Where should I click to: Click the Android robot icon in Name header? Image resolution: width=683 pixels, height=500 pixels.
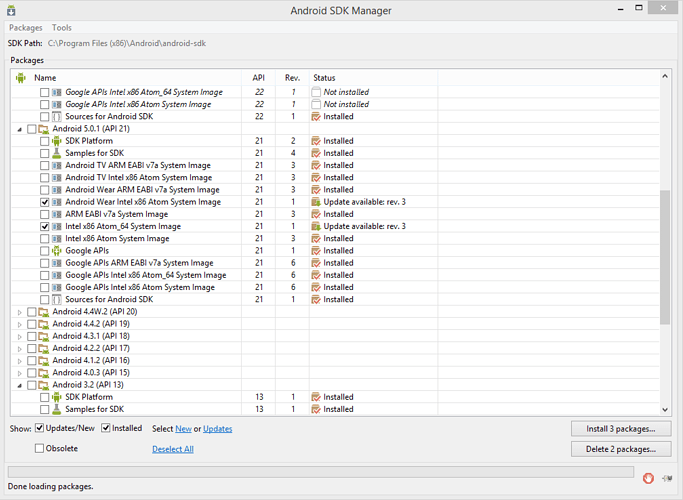click(x=20, y=78)
